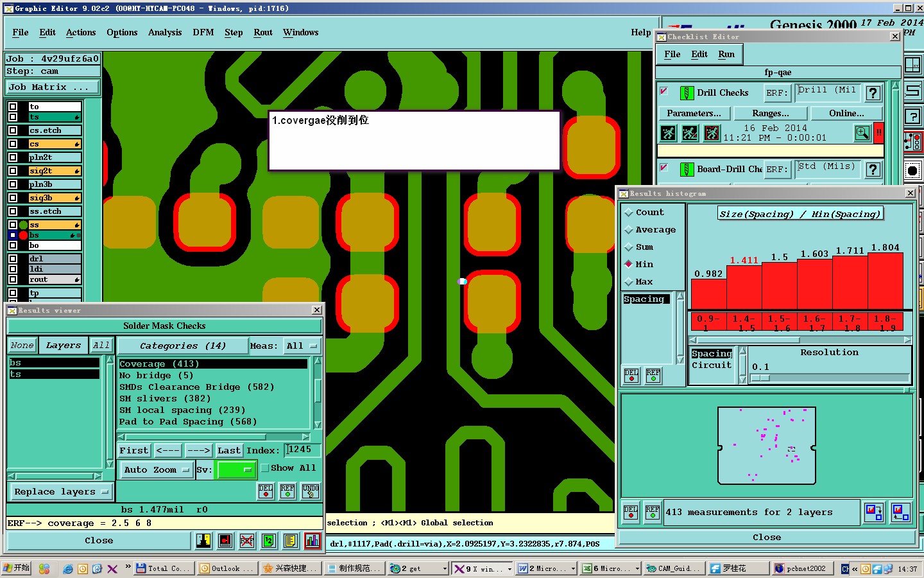Click the Index input field showing 1245
The image size is (924, 578).
click(302, 450)
